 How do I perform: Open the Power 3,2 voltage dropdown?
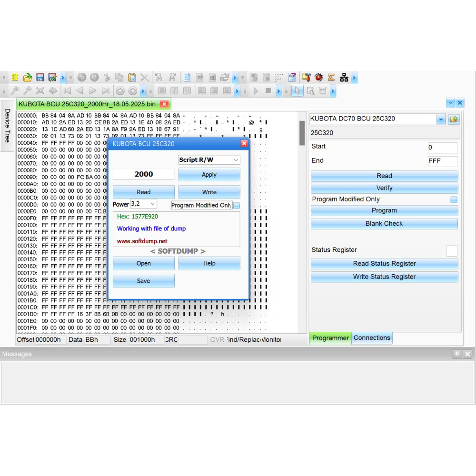click(x=144, y=204)
